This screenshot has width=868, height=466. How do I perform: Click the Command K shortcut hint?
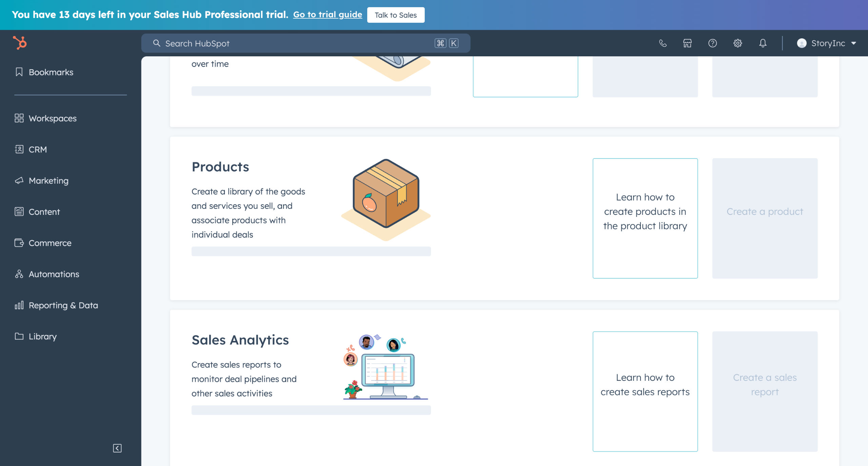click(447, 43)
